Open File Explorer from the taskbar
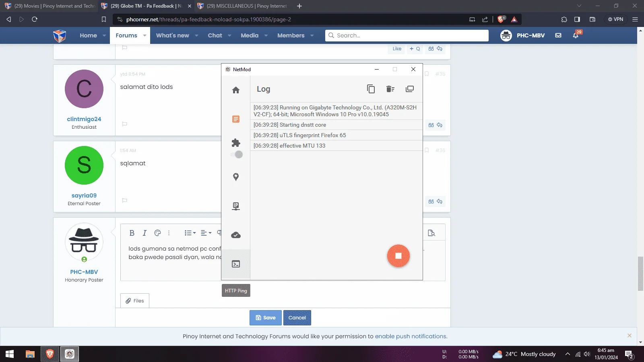Screen dimensions: 644x362 [30, 354]
